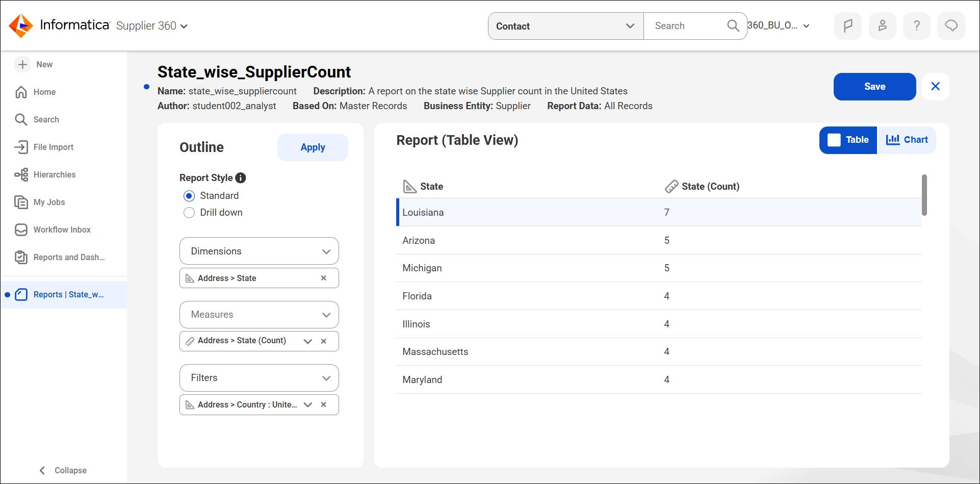Click Report Style info icon
Viewport: 980px width, 484px height.
click(241, 177)
